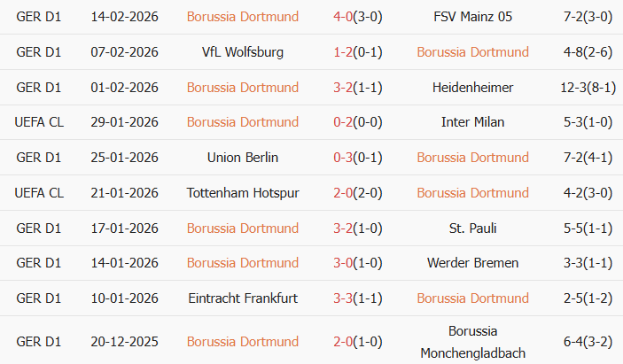Click Borussia Dortmund in the 14-02-2026 row
Image resolution: width=623 pixels, height=364 pixels.
point(243,17)
